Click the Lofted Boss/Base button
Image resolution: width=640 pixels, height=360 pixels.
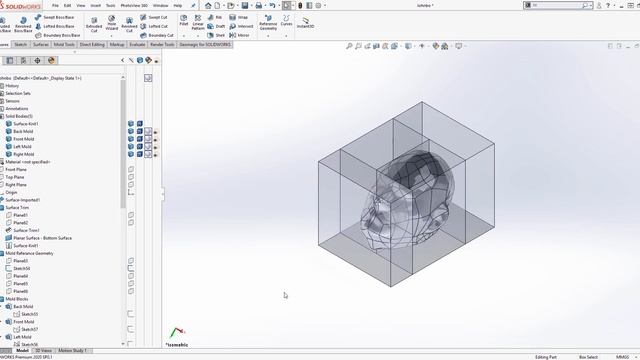[55, 26]
